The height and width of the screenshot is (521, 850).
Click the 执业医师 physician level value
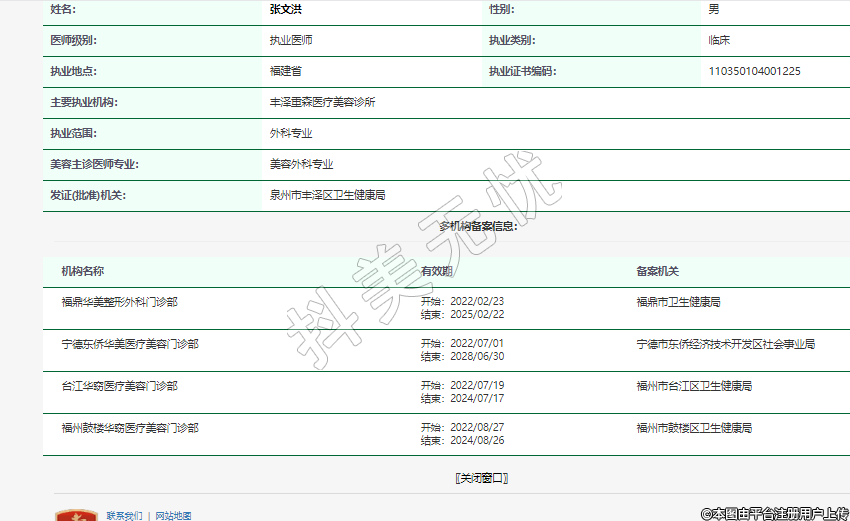coord(291,41)
